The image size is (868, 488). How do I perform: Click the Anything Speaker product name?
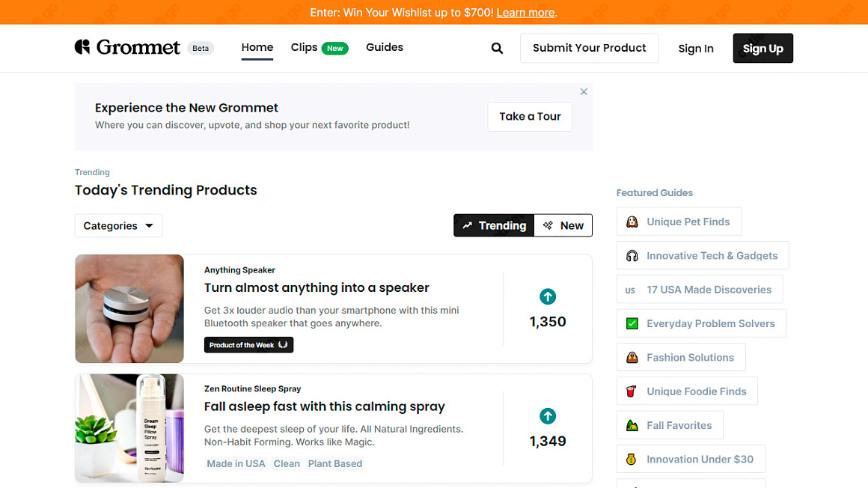[x=239, y=270]
